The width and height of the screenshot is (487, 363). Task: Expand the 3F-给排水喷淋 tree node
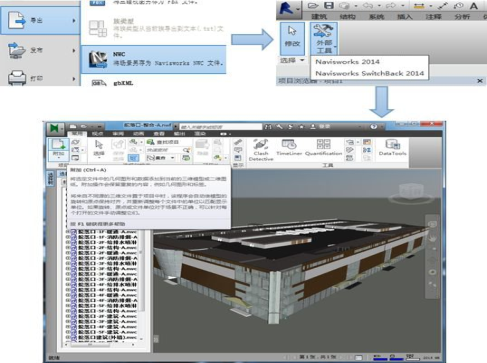point(68,263)
